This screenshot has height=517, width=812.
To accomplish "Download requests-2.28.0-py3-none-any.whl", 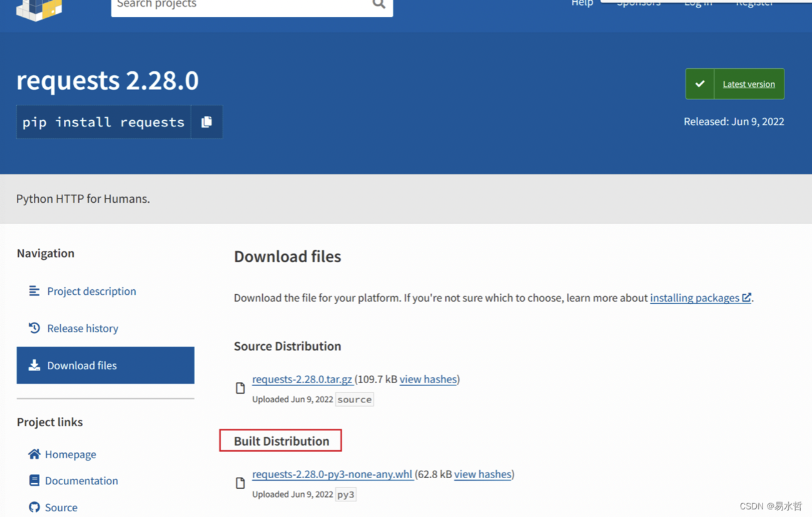I will (332, 474).
